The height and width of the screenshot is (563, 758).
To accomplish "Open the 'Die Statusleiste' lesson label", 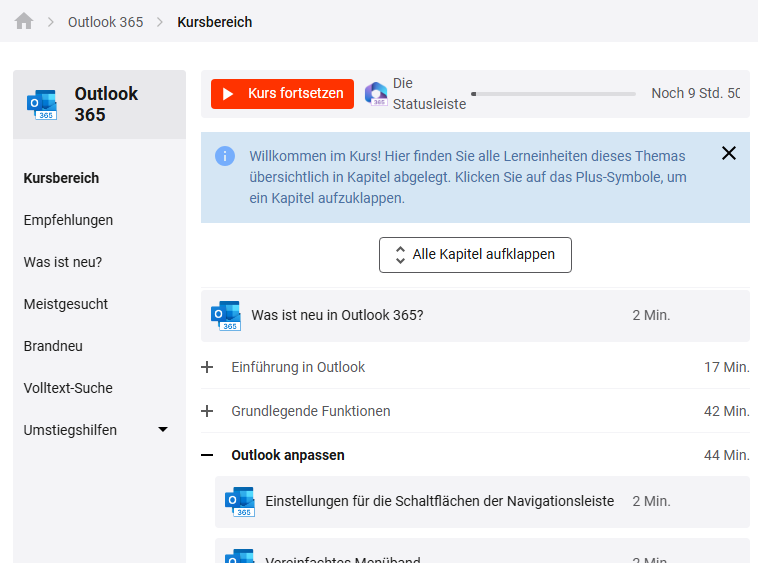I will [x=429, y=94].
